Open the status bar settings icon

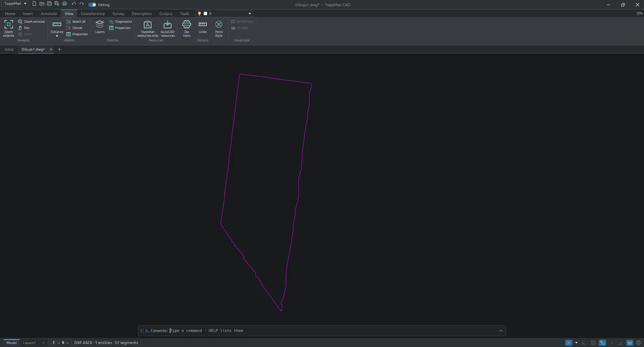point(638,342)
